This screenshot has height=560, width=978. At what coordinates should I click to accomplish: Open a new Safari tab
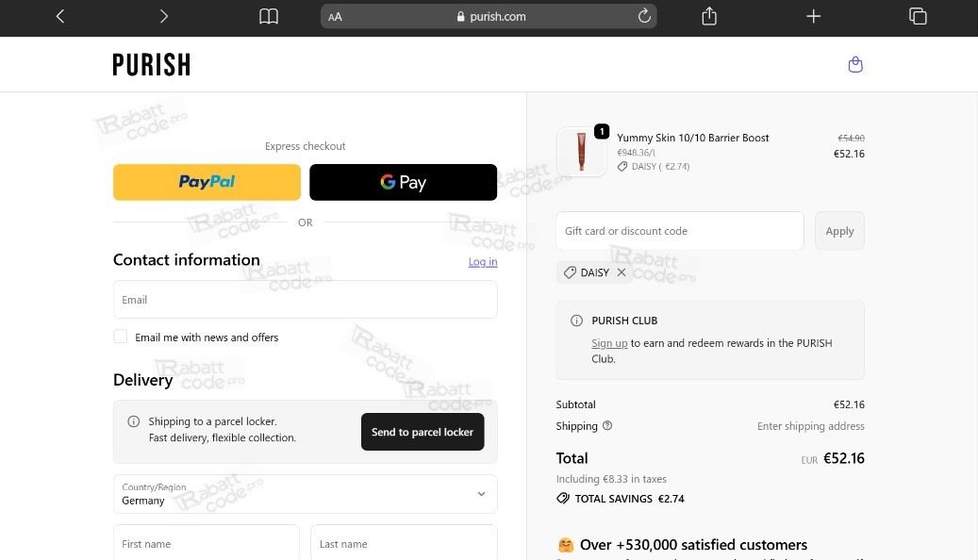coord(814,16)
